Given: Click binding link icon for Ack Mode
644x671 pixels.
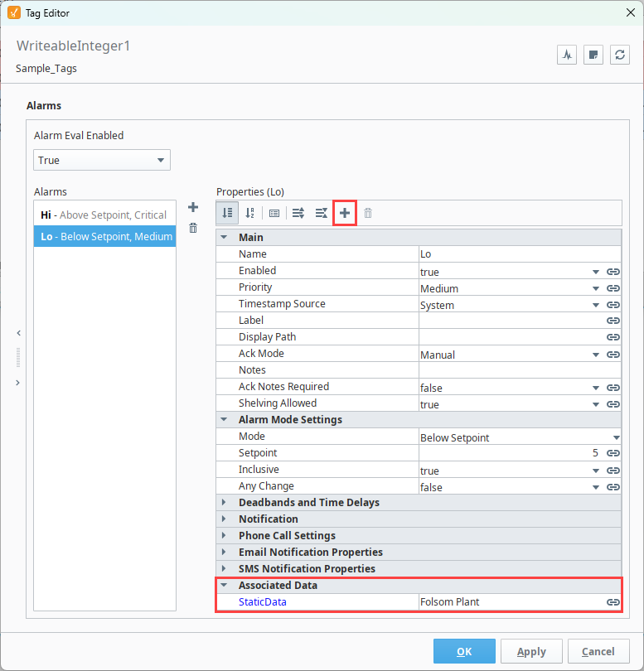Looking at the screenshot, I should tap(613, 355).
